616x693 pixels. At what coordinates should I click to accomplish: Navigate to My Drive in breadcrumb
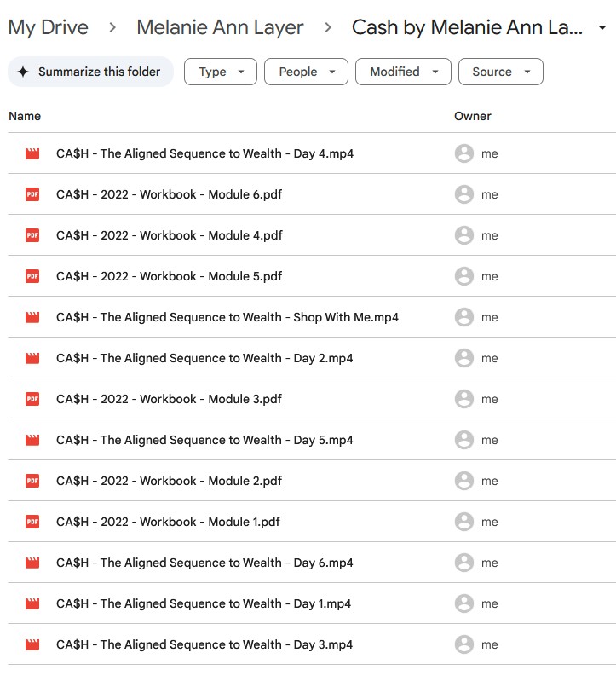pyautogui.click(x=49, y=27)
